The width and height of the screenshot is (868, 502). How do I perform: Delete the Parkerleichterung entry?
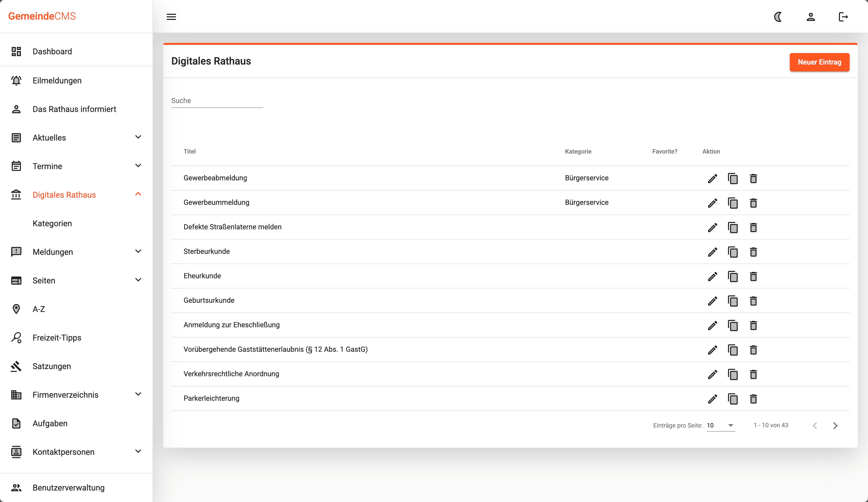click(x=753, y=399)
